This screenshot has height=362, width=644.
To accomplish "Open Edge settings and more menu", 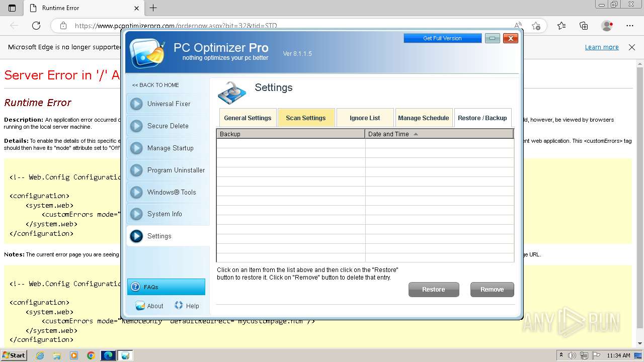I will coord(630,26).
